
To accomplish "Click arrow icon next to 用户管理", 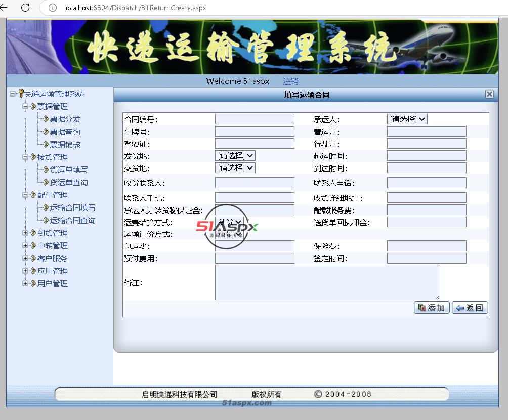I will pos(33,283).
